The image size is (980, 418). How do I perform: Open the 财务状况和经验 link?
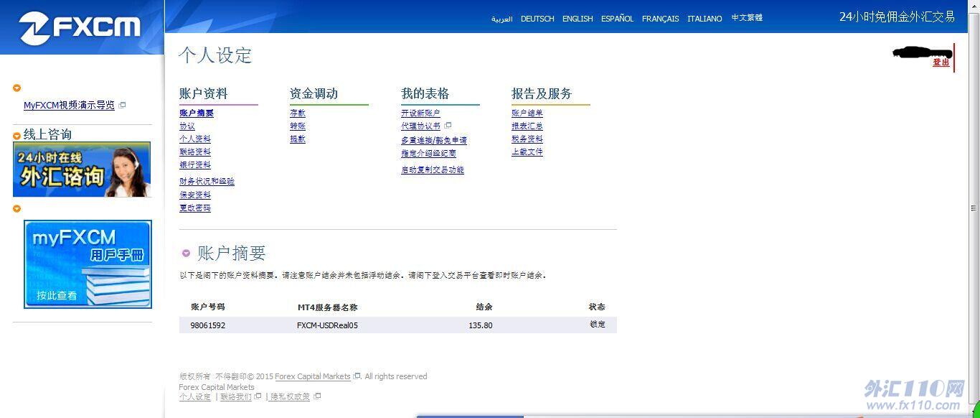(207, 182)
